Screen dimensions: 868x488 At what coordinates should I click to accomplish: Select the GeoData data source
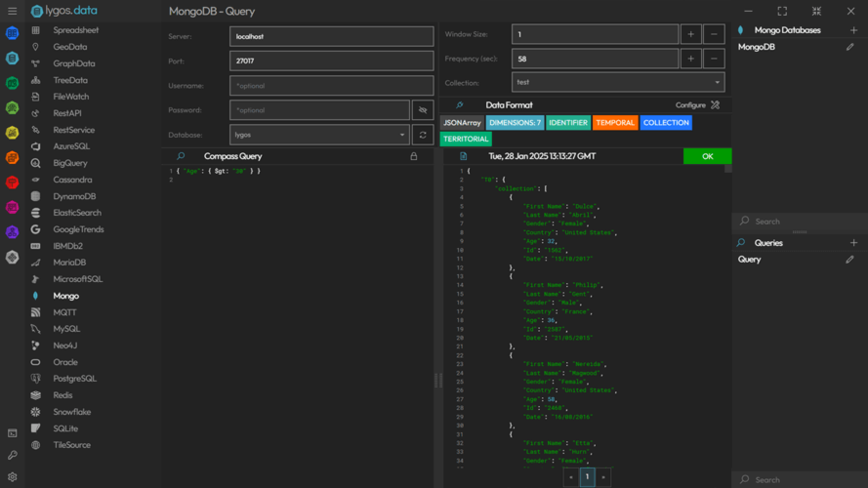69,47
